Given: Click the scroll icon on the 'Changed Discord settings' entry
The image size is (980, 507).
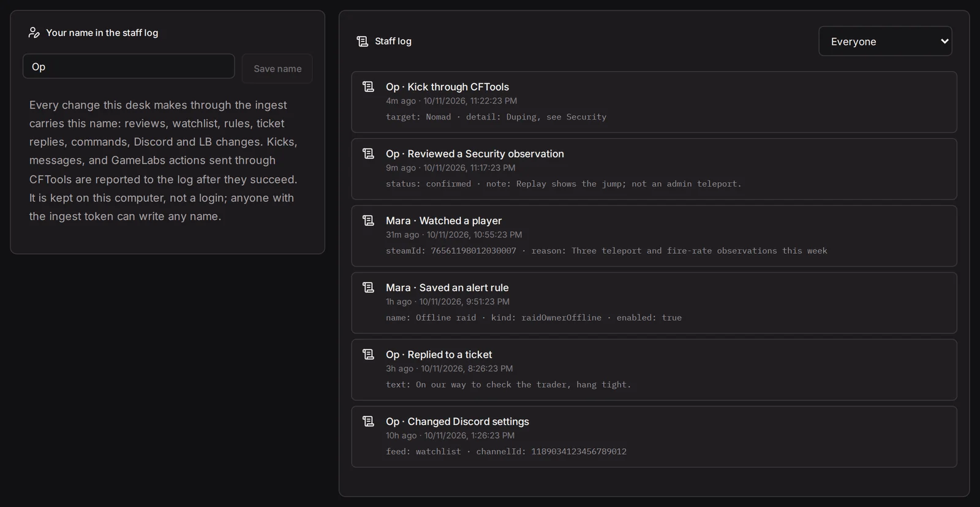Looking at the screenshot, I should (368, 421).
